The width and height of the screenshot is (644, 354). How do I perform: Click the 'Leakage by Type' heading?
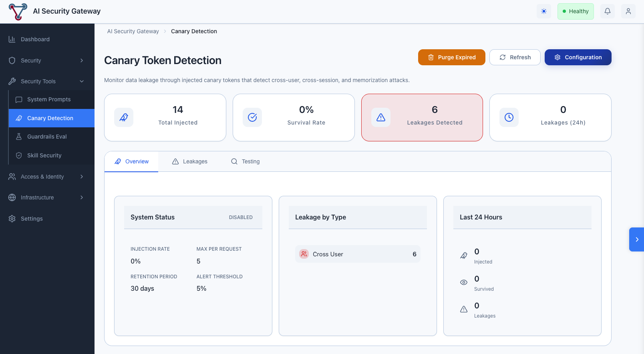click(320, 217)
